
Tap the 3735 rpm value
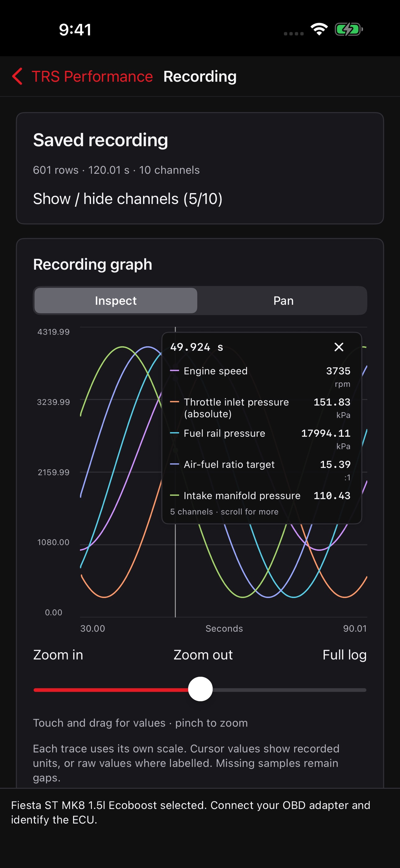[338, 371]
